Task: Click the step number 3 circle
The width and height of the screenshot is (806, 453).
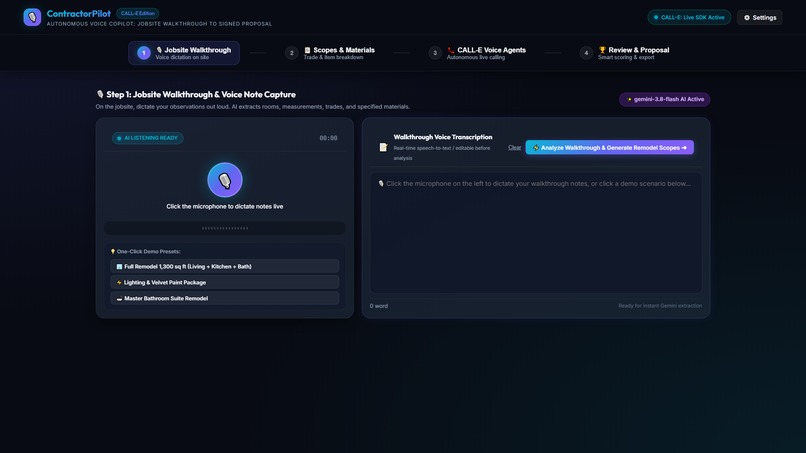Action: pos(435,53)
